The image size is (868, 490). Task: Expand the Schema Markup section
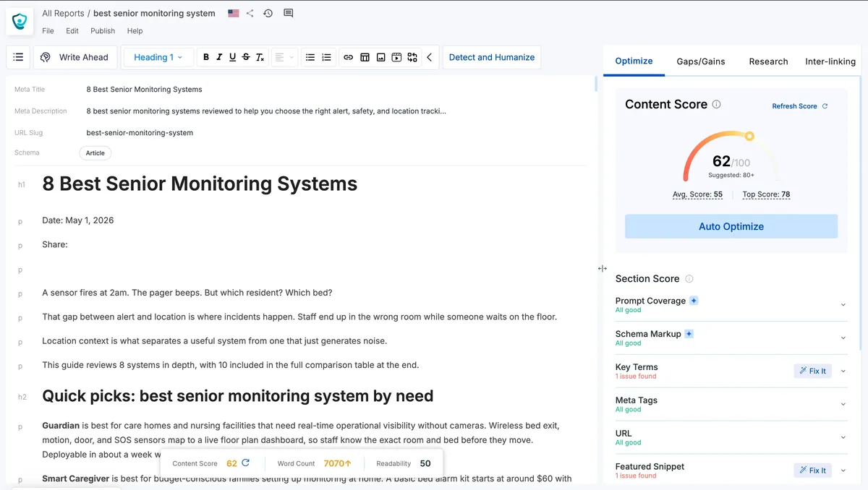[x=843, y=338]
